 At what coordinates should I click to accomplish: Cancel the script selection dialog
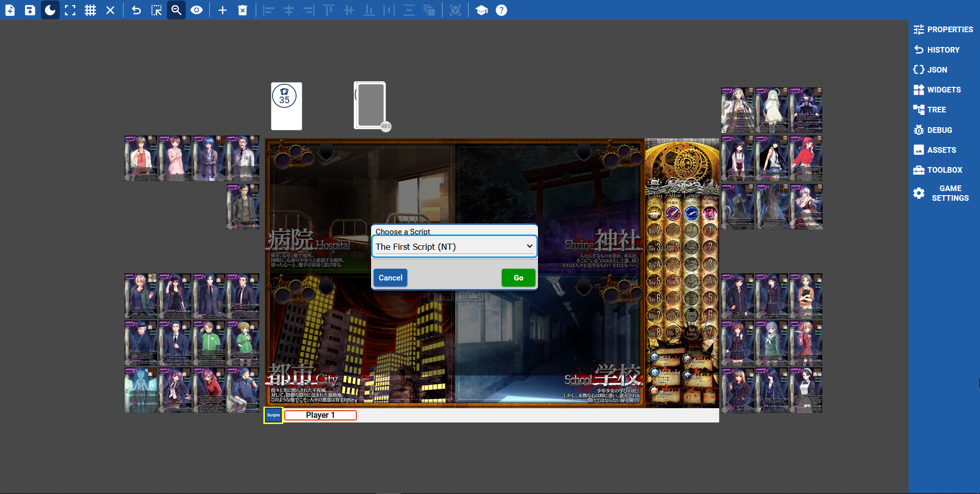(390, 278)
